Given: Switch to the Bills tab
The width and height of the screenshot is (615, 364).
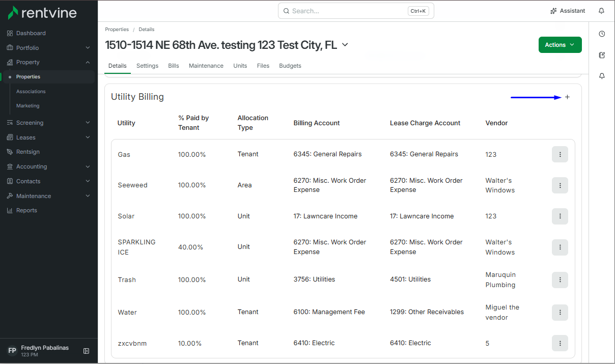Looking at the screenshot, I should (x=174, y=66).
